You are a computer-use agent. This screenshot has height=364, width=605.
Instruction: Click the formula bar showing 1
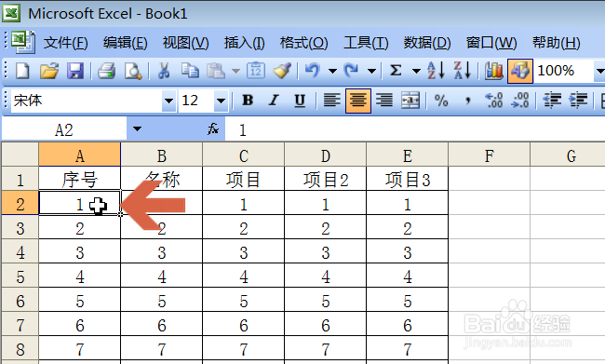415,129
